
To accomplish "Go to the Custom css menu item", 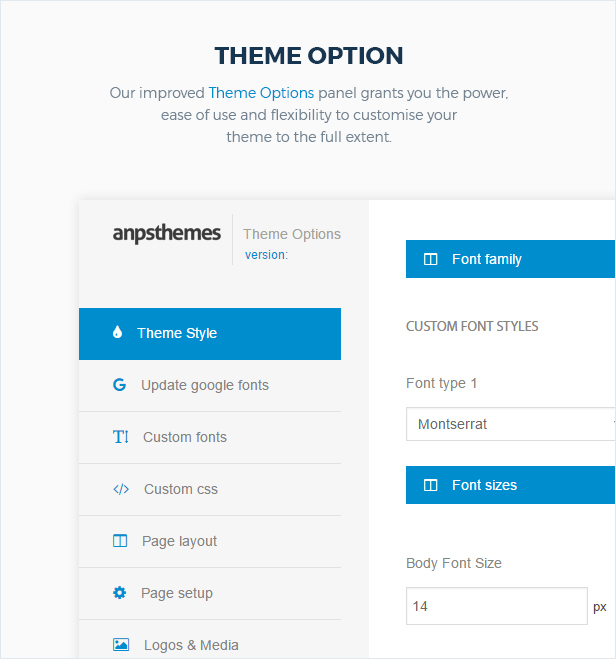I will (x=180, y=489).
